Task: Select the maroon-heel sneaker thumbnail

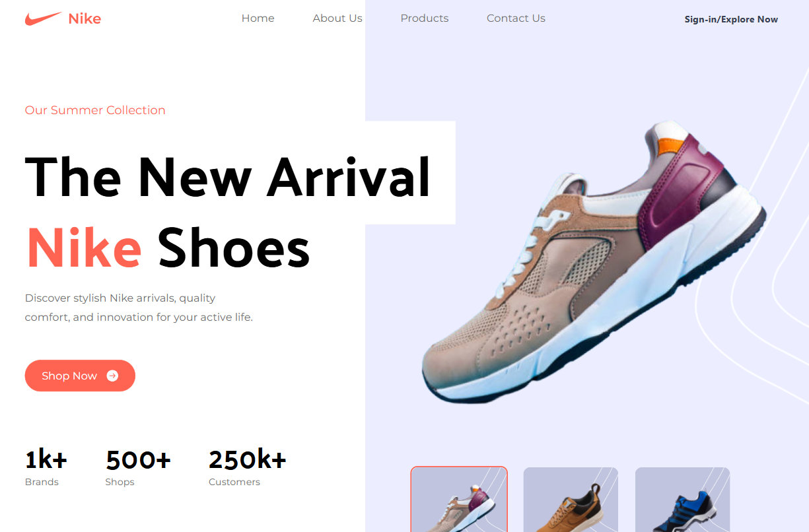Action: (x=459, y=500)
